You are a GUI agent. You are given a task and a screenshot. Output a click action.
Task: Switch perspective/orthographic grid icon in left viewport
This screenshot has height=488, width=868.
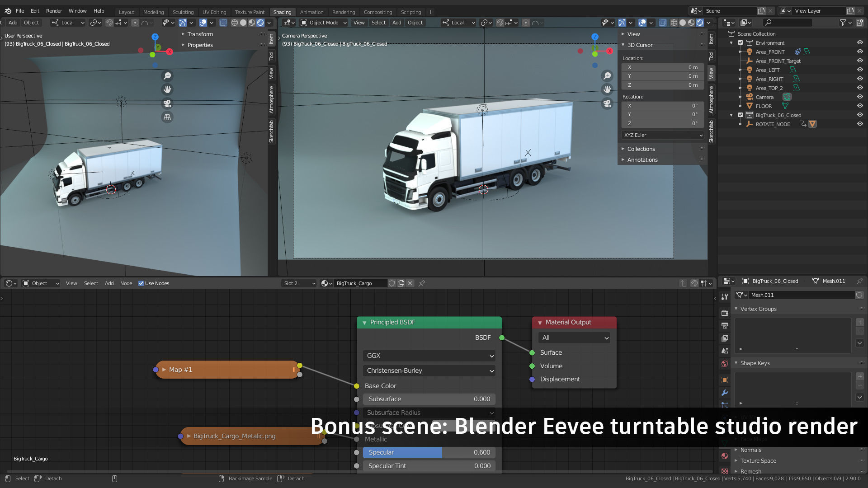pyautogui.click(x=167, y=117)
